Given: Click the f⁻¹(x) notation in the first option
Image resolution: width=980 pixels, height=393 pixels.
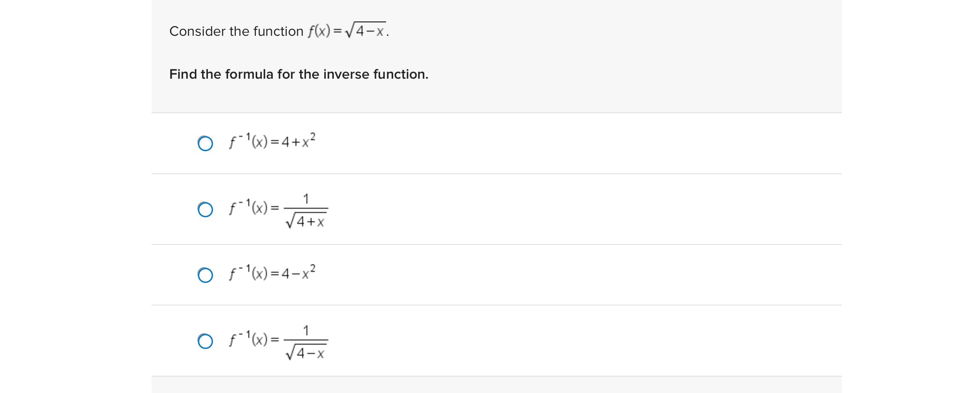Looking at the screenshot, I should coord(248,141).
